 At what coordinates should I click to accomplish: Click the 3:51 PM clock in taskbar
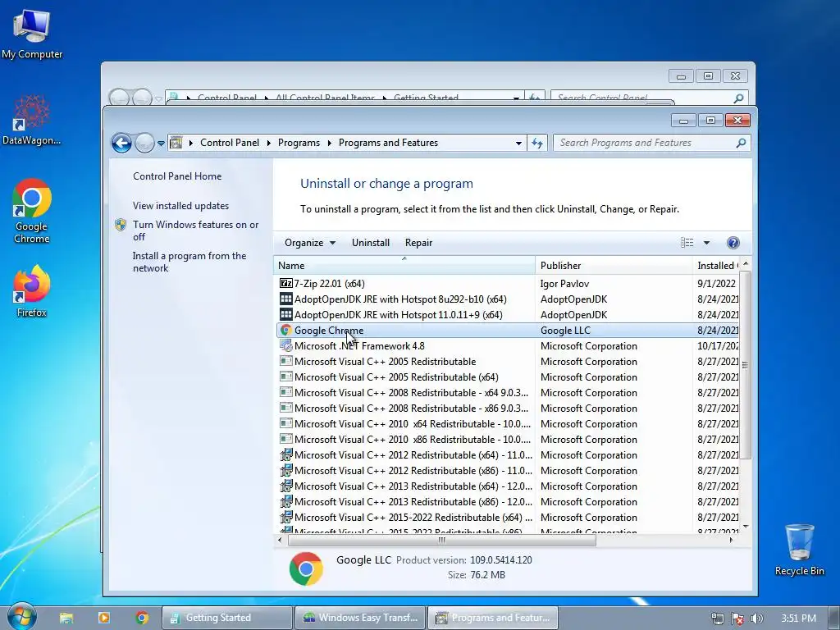click(x=798, y=619)
